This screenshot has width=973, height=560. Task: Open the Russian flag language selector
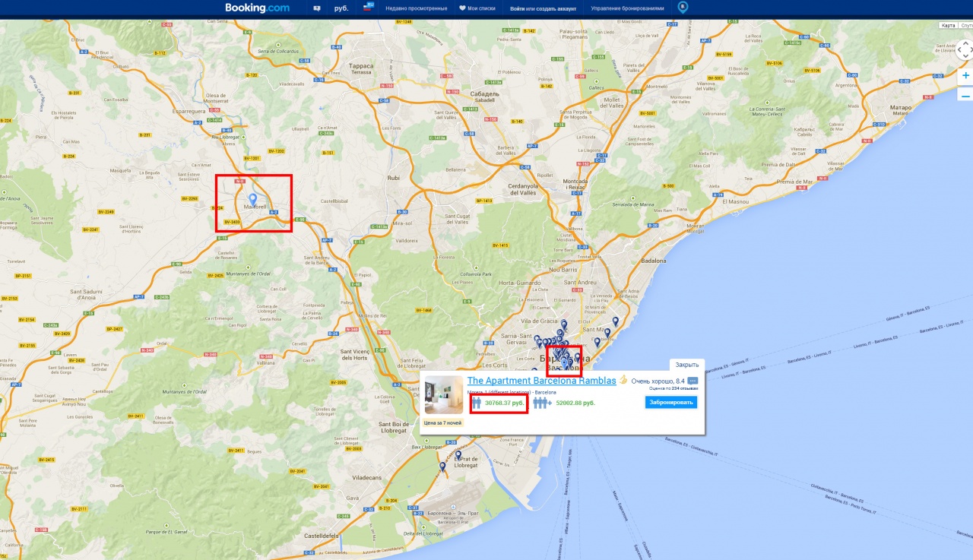(369, 6)
